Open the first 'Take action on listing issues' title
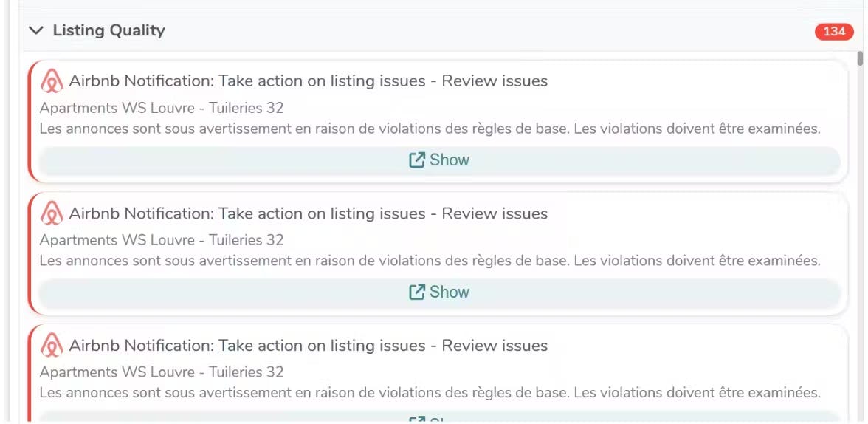This screenshot has width=868, height=424. pos(308,81)
